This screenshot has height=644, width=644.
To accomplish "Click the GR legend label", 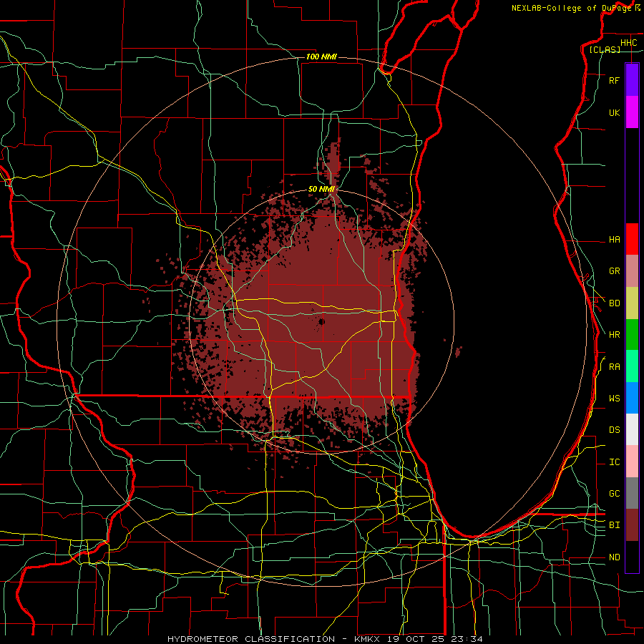I will coord(614,271).
